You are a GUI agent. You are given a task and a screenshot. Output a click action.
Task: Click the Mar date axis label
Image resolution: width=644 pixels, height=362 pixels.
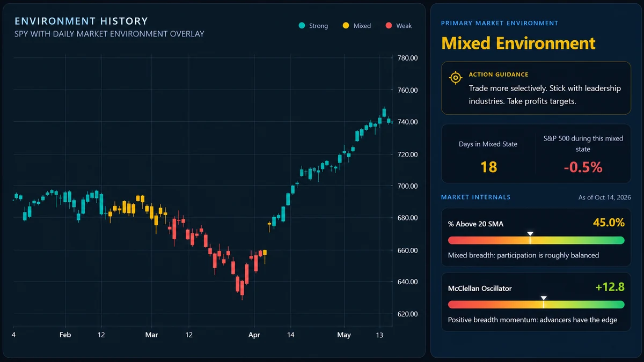[x=151, y=335]
